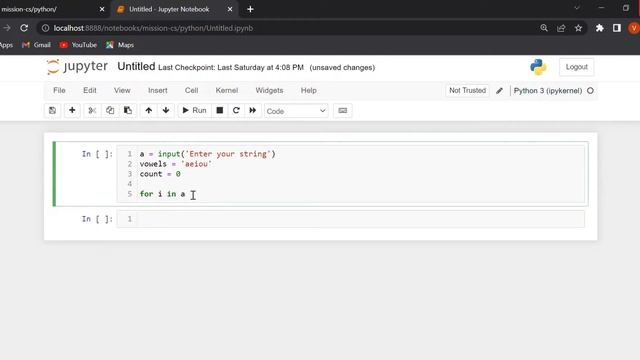The width and height of the screenshot is (640, 360).
Task: Bookmark this page with star icon
Action: tap(578, 28)
